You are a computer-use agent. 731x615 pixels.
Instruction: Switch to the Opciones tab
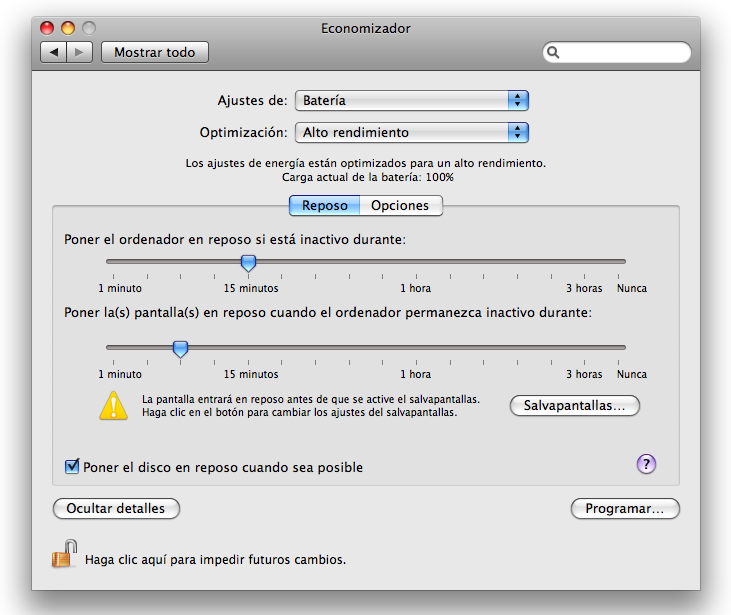(400, 205)
